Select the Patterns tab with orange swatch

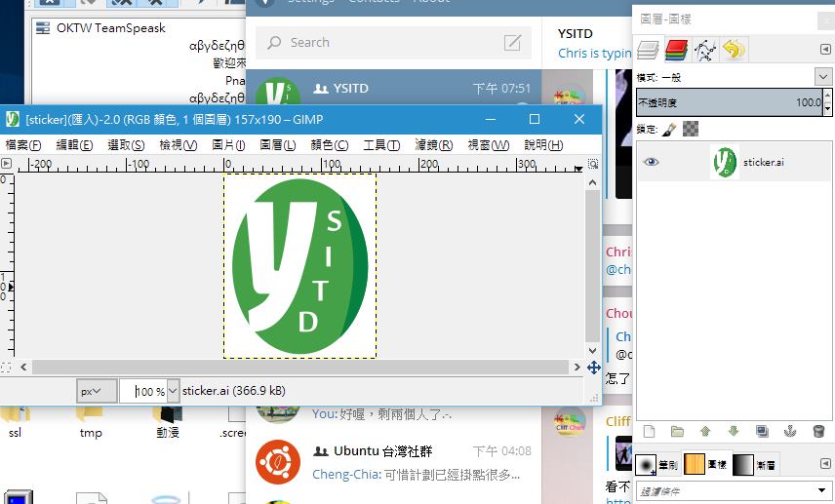click(x=705, y=464)
